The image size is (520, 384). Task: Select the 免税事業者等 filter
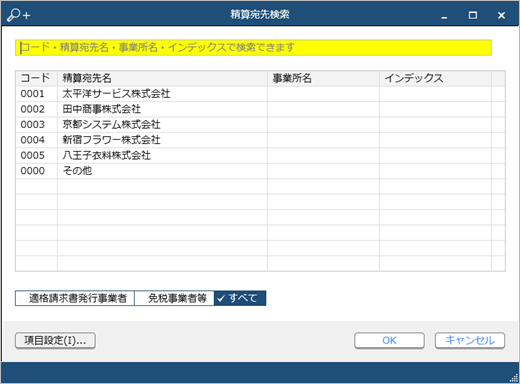pos(174,298)
